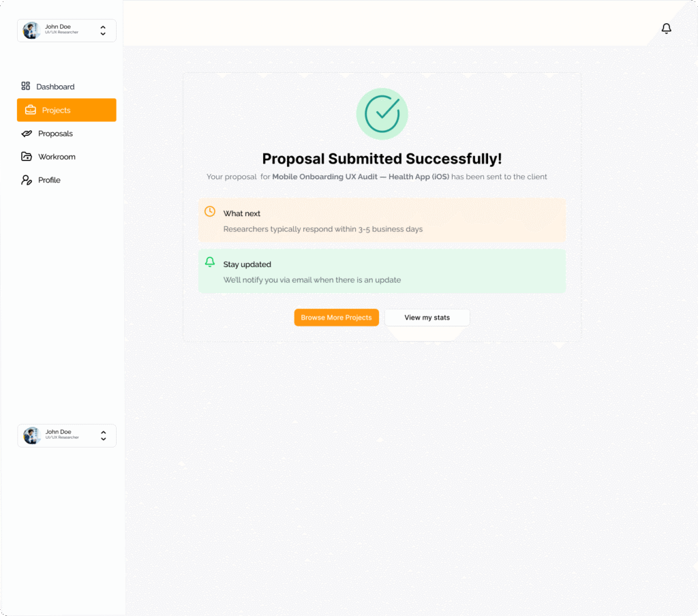
Task: Click the Profile person icon in sidebar
Action: coord(27,180)
